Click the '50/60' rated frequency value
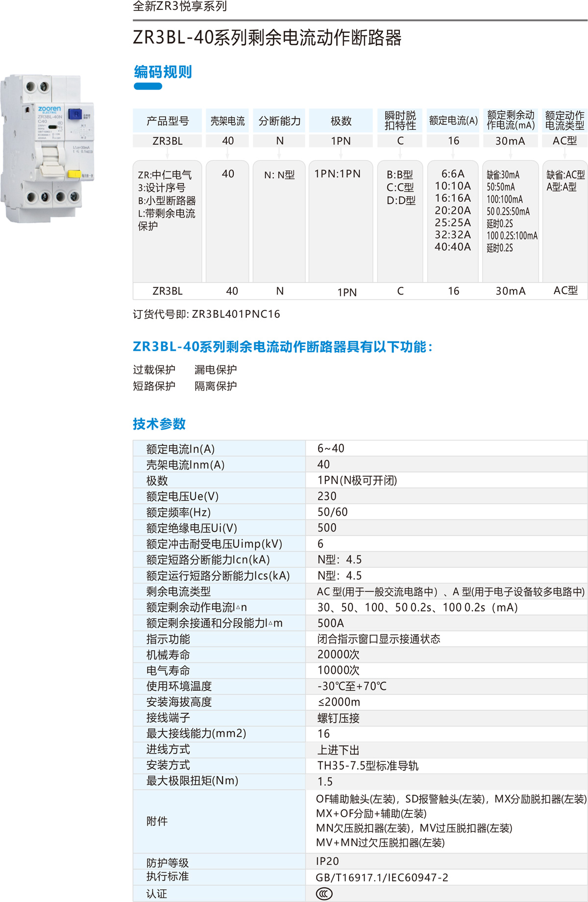The width and height of the screenshot is (588, 902). click(332, 512)
